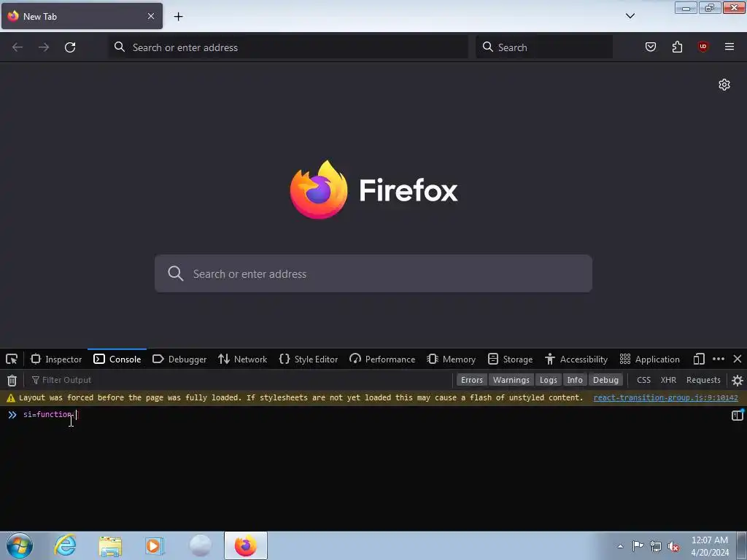Click the Firefox taskbar button

246,545
